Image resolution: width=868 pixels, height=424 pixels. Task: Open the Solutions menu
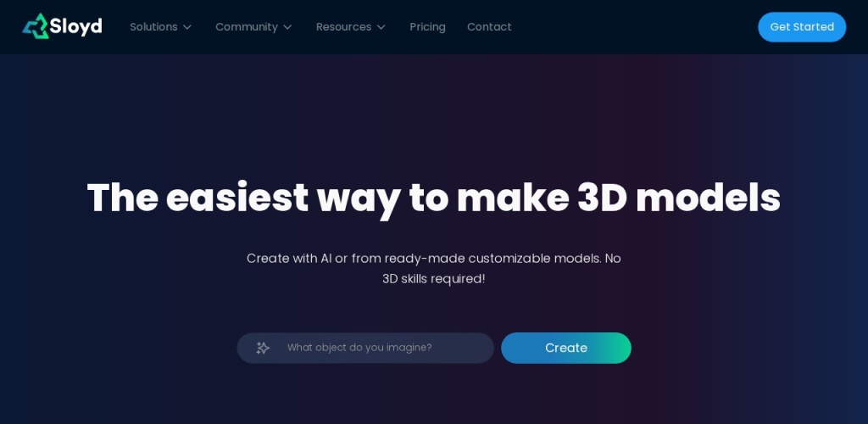tap(153, 27)
